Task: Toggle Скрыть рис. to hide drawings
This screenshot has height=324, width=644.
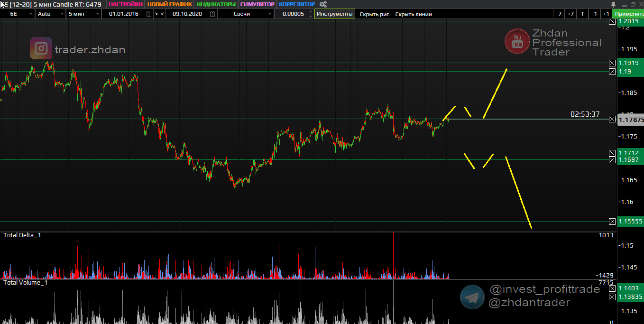Action: point(375,14)
